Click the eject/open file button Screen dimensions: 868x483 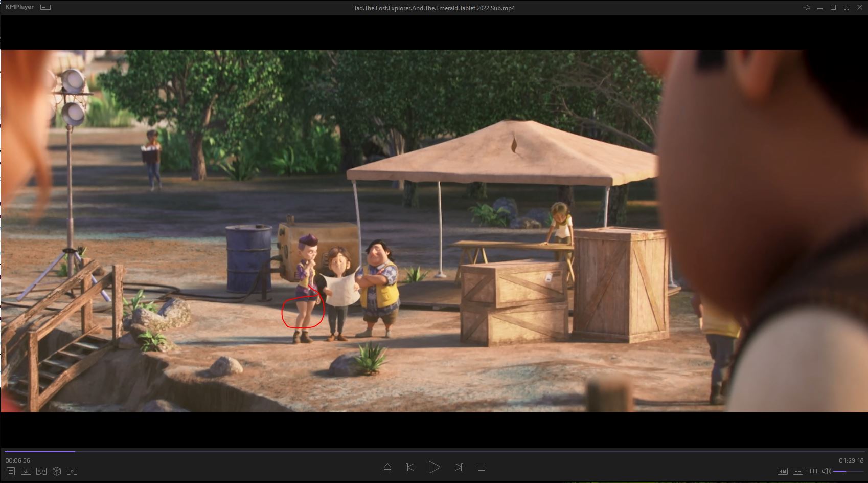tap(387, 467)
